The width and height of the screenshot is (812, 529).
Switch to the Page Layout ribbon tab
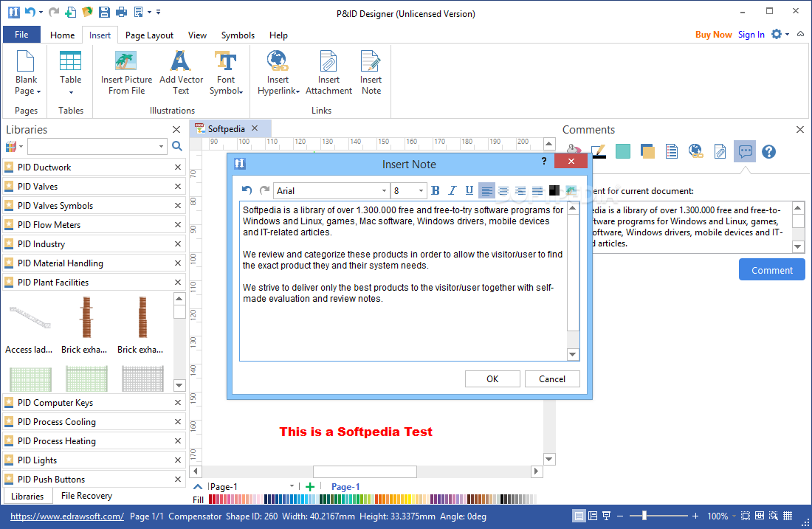point(149,35)
